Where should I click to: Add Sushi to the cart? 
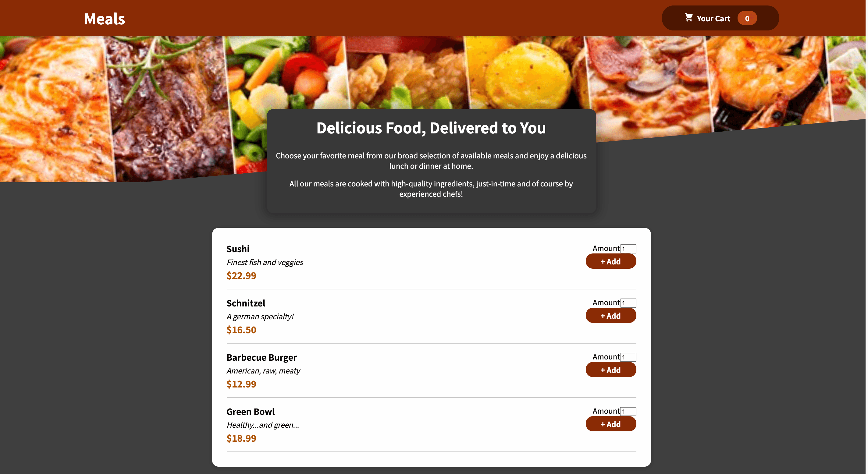610,261
